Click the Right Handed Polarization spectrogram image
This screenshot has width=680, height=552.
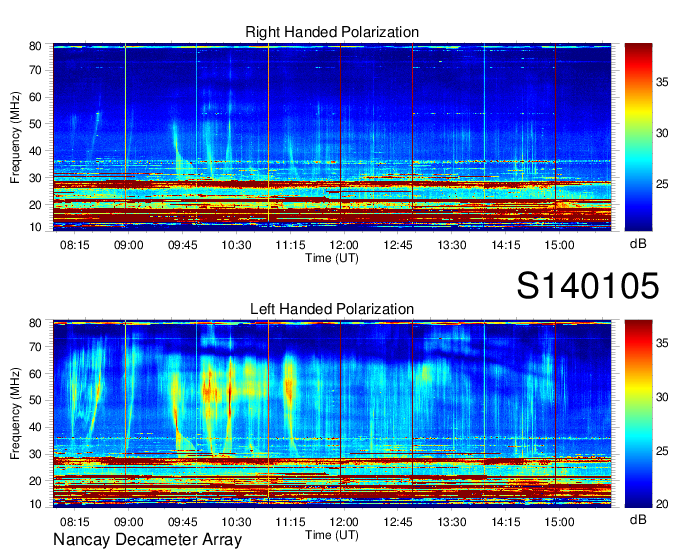pos(332,137)
